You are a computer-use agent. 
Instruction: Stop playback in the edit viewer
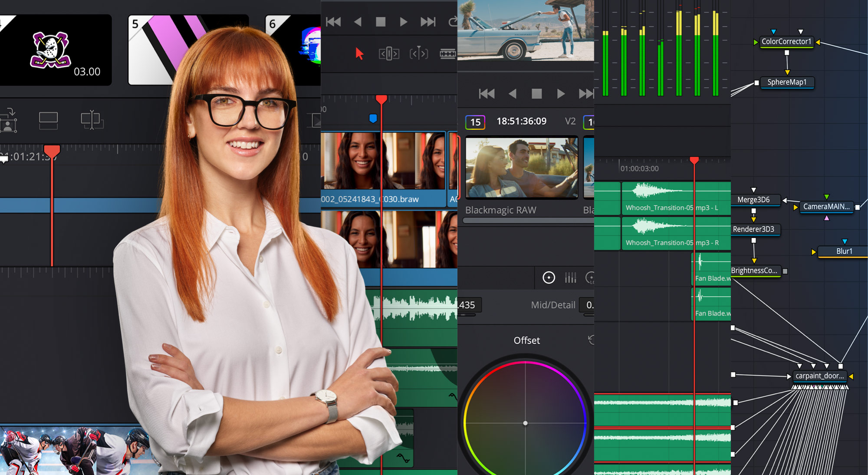537,93
